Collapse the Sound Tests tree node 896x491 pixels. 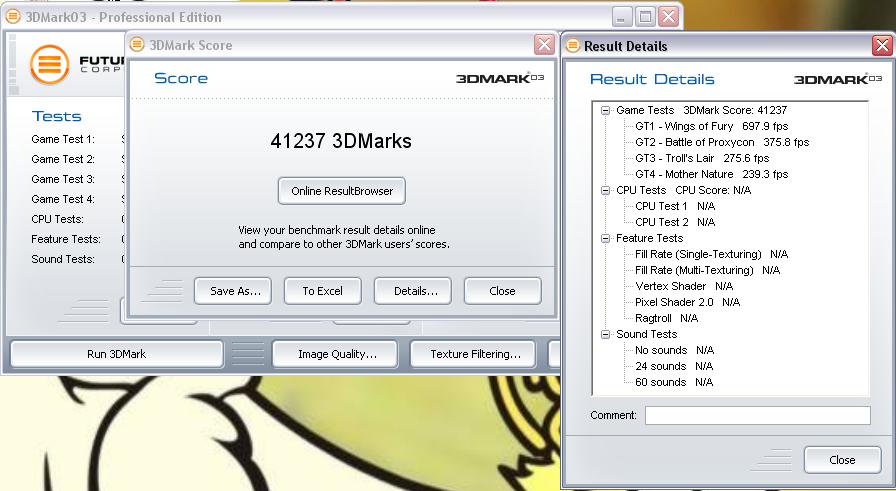pos(606,334)
